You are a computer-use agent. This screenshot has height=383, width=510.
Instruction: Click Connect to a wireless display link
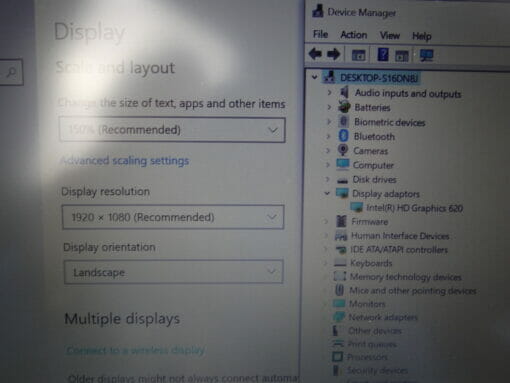tap(136, 350)
